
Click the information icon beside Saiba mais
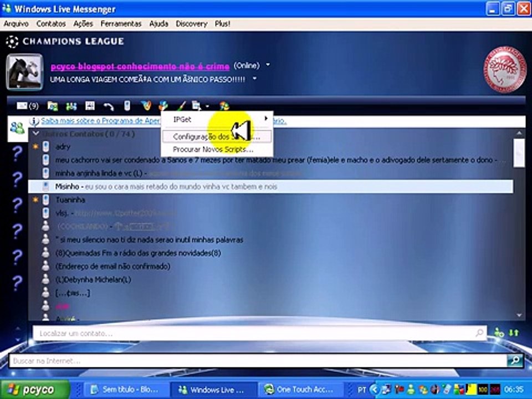tap(34, 121)
